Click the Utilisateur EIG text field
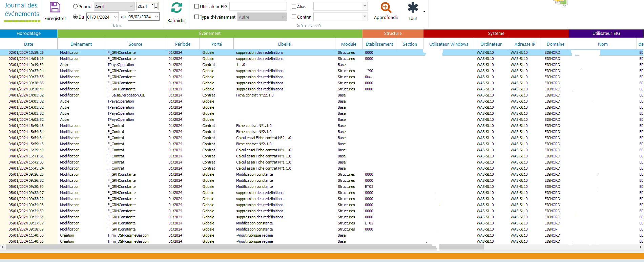644x262 pixels. pyautogui.click(x=258, y=6)
